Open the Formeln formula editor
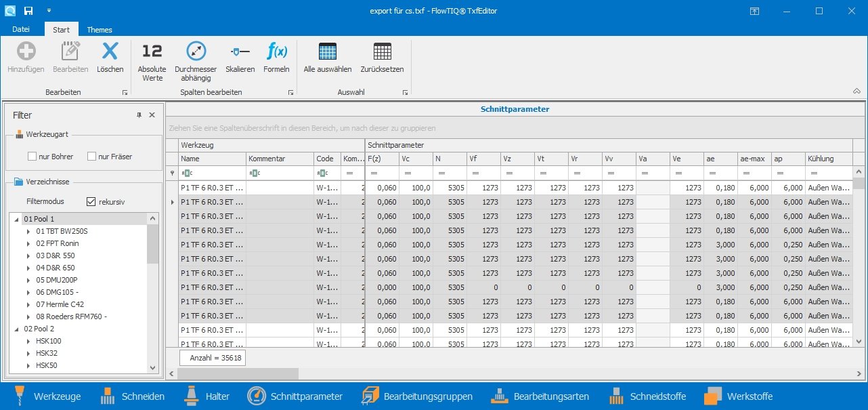 click(x=276, y=53)
